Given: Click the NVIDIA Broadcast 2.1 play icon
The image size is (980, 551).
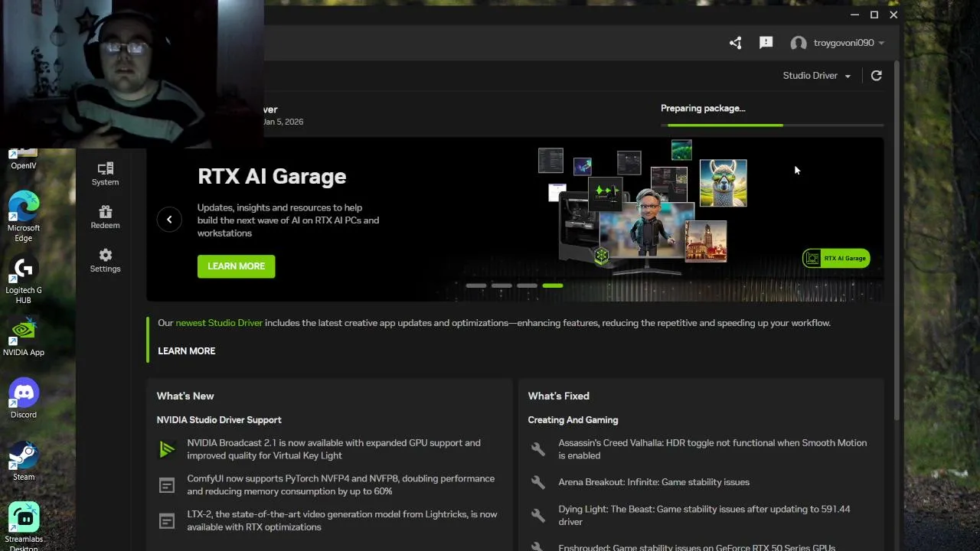Looking at the screenshot, I should 166,449.
